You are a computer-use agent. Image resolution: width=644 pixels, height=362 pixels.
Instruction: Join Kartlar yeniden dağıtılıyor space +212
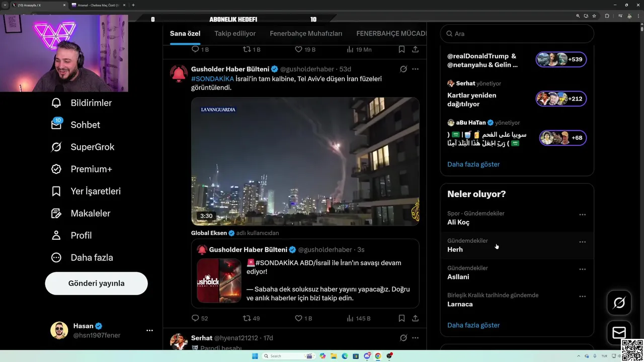(x=561, y=99)
